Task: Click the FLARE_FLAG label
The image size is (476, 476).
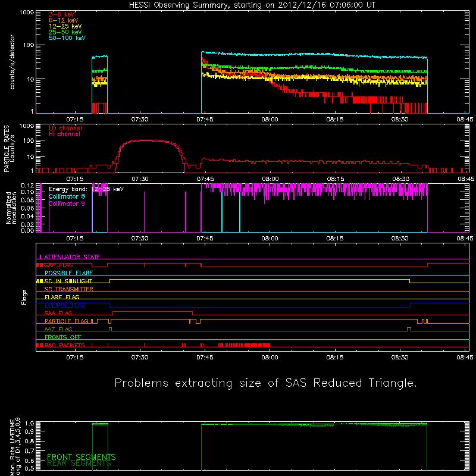Action: click(62, 297)
